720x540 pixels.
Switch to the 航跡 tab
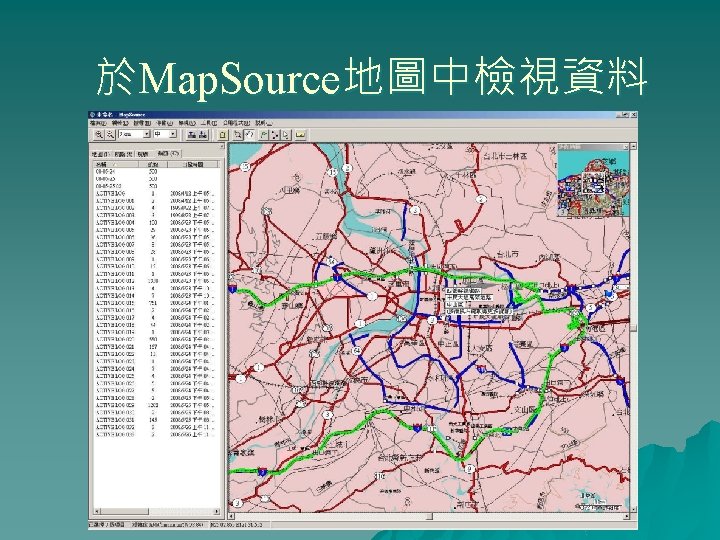pos(167,153)
